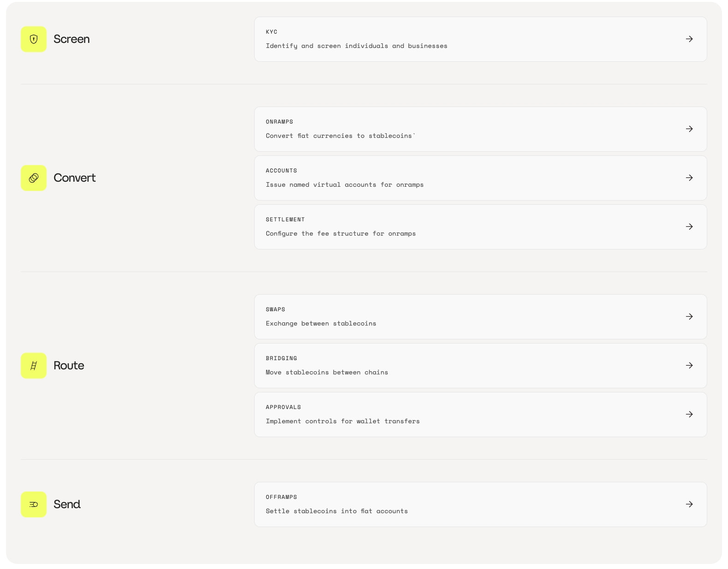The height and width of the screenshot is (569, 728).
Task: Click the arrow on the Onramps card
Action: pos(689,129)
